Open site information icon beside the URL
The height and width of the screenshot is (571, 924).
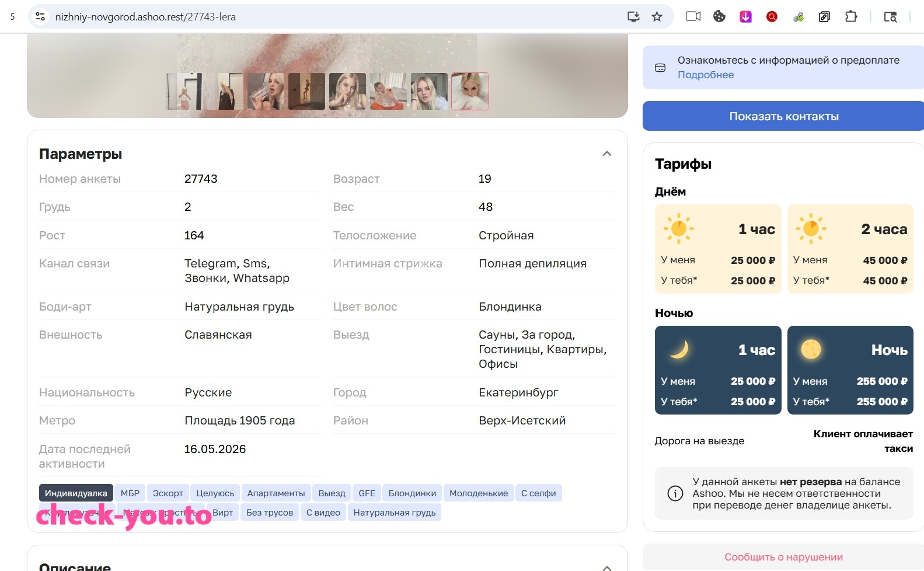click(x=40, y=16)
